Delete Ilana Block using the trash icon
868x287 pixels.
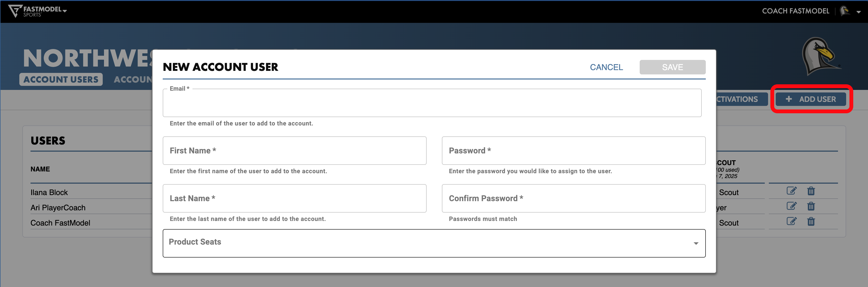pyautogui.click(x=811, y=190)
